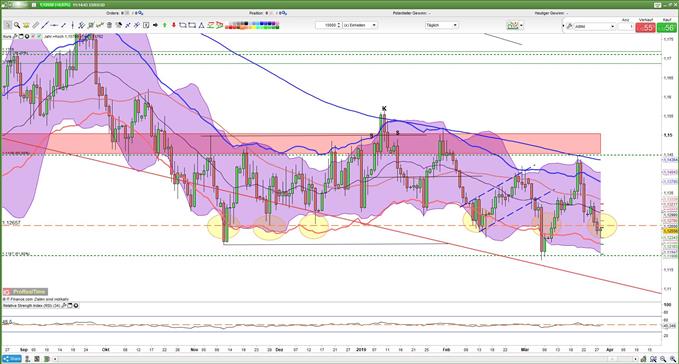The height and width of the screenshot is (364, 679).
Task: Toggle the RSI panel window icon
Action: click(70, 306)
